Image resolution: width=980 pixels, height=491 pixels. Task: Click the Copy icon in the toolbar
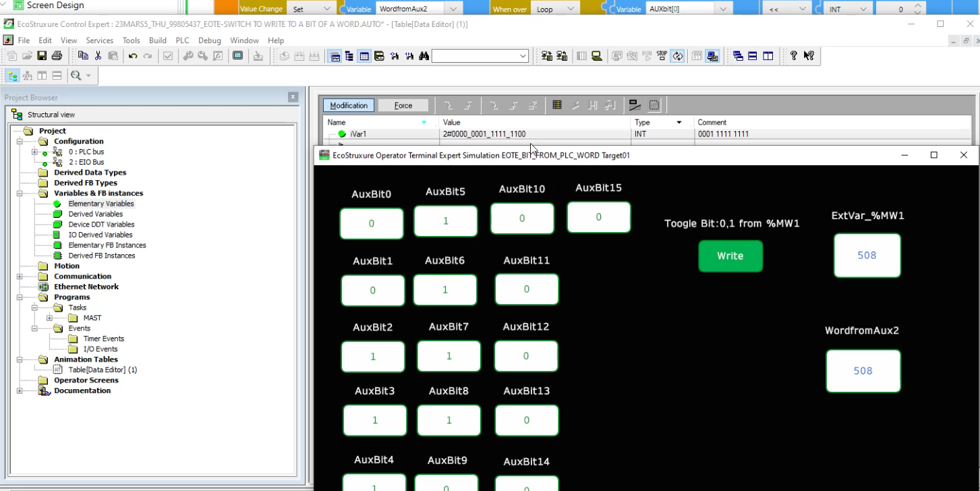tap(83, 56)
